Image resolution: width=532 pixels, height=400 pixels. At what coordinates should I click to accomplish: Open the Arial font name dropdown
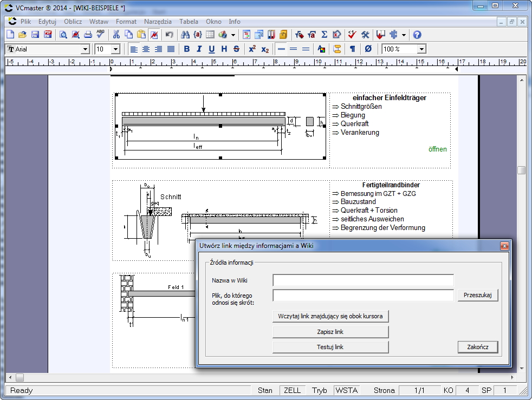click(85, 49)
